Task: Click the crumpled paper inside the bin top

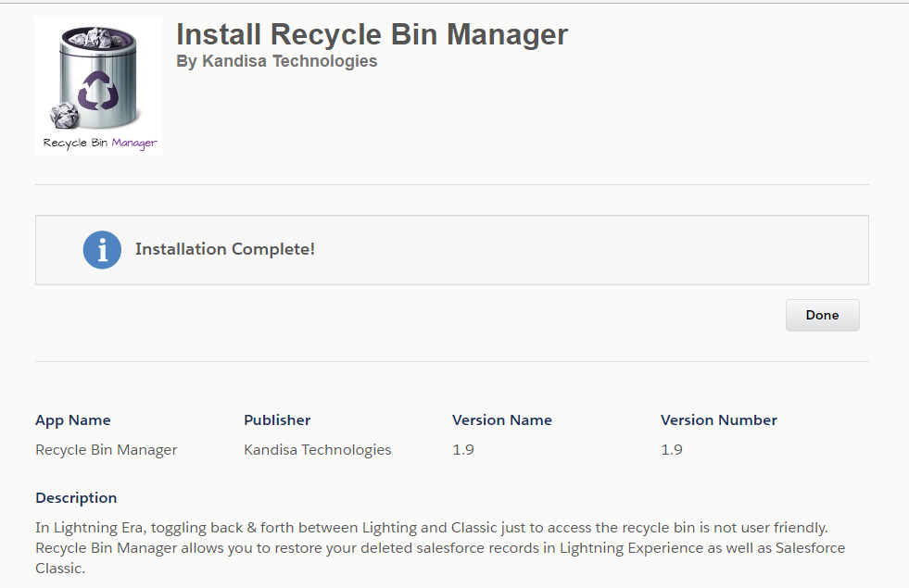Action: tap(98, 39)
